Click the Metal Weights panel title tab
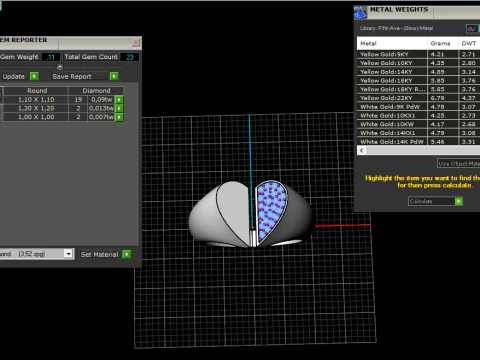This screenshot has height=360, width=480. (x=399, y=10)
